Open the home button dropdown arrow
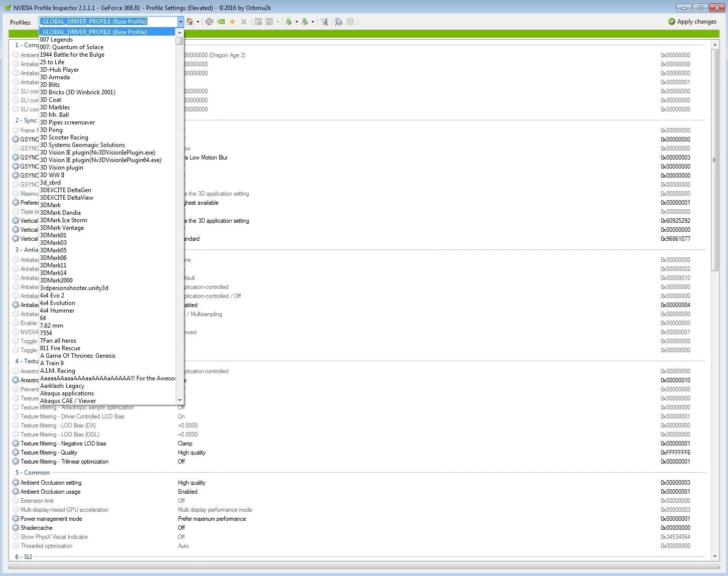The width and height of the screenshot is (728, 576). tap(198, 22)
